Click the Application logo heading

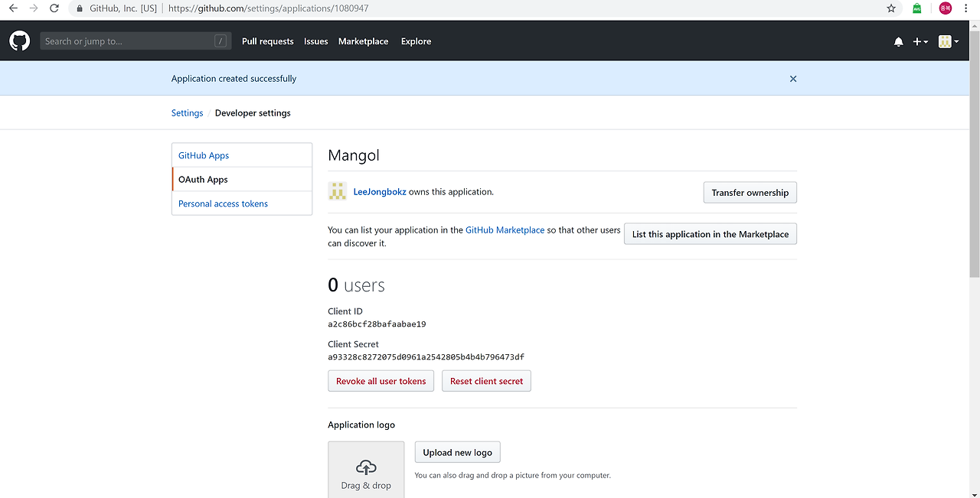[x=361, y=425]
